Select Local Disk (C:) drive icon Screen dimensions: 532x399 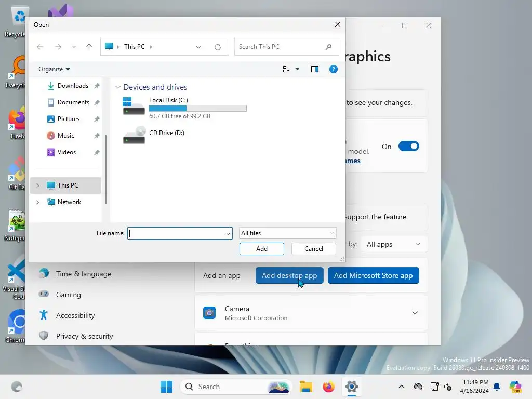pos(134,106)
